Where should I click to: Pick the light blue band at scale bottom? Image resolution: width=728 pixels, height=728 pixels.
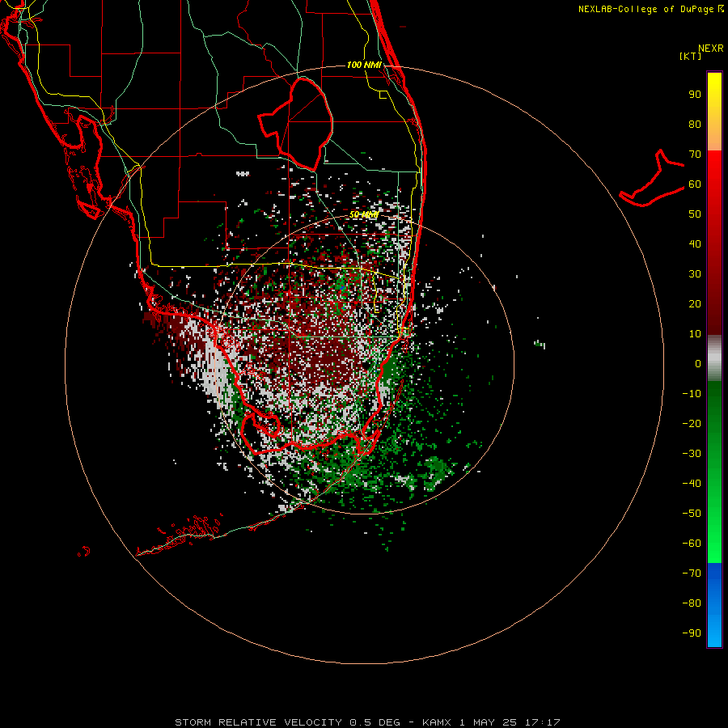(714, 632)
